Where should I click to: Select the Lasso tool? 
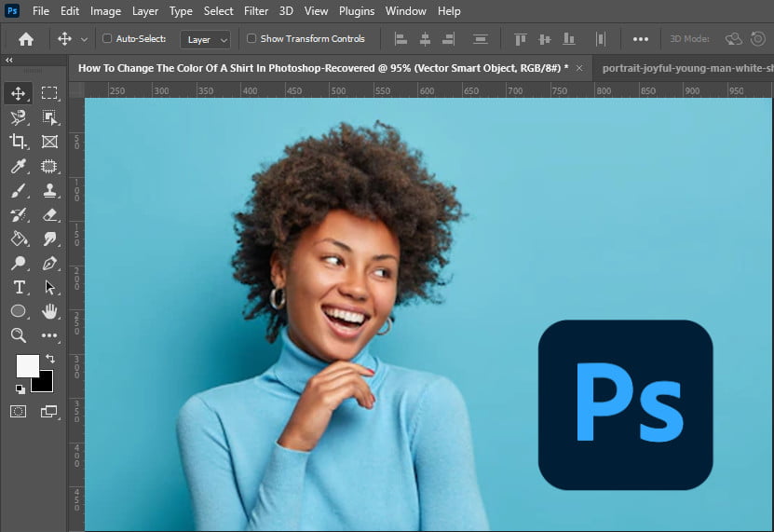[x=19, y=117]
